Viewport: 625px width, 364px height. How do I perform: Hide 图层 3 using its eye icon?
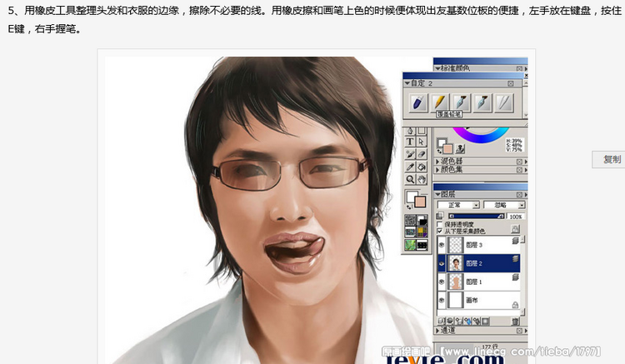coord(442,245)
